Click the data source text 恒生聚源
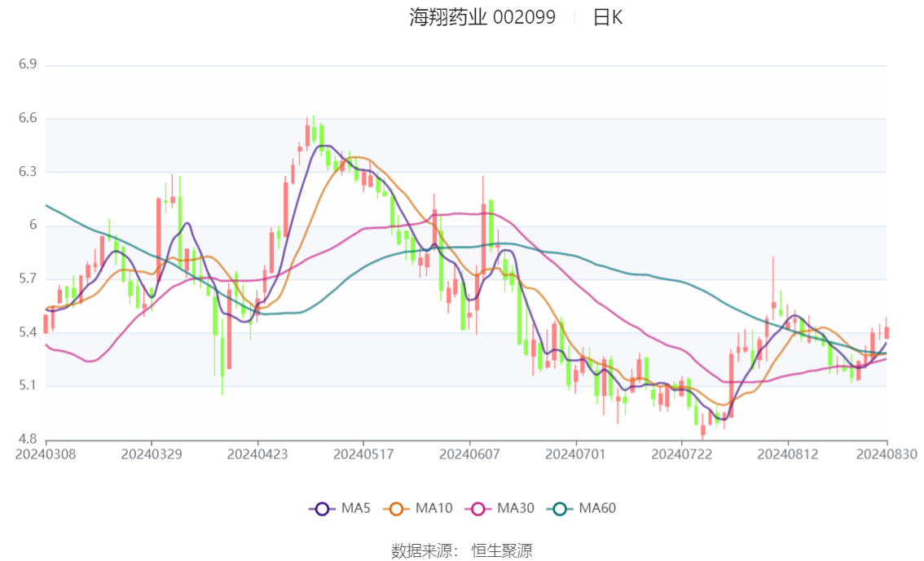 [502, 551]
